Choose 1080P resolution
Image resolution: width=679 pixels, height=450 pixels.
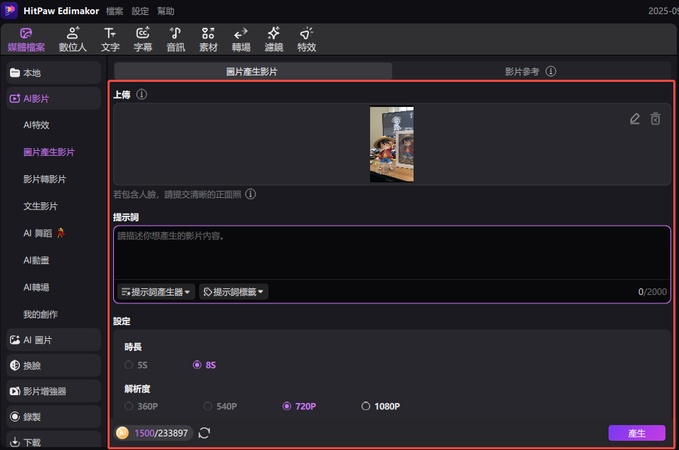(x=380, y=406)
